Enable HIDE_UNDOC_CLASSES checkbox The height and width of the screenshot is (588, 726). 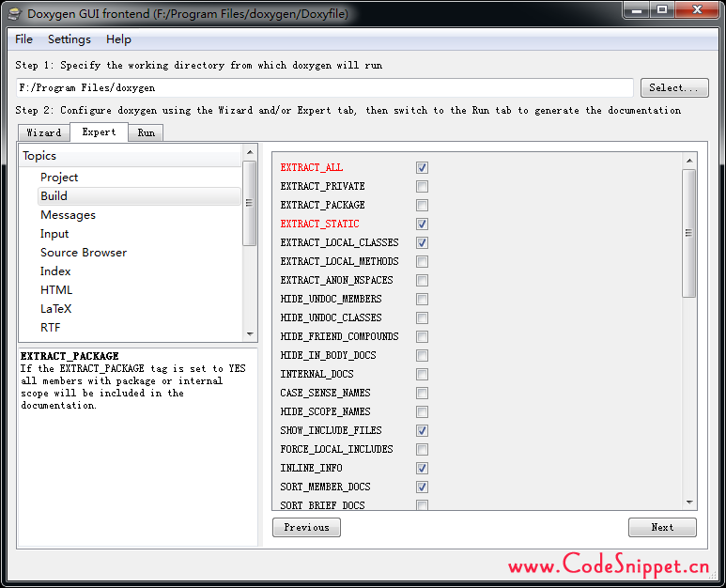click(422, 318)
